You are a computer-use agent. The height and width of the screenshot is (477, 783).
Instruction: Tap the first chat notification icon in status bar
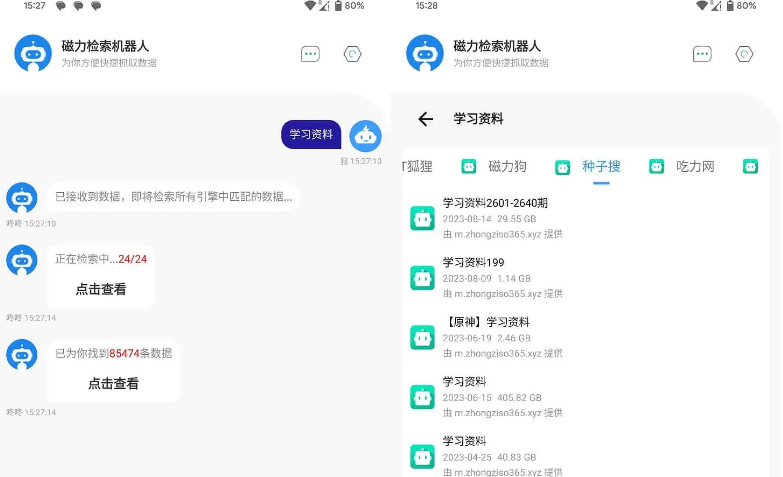[x=60, y=6]
